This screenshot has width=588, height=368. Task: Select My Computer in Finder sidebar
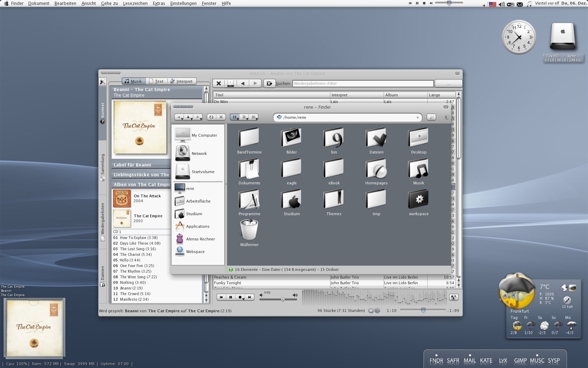click(x=196, y=135)
